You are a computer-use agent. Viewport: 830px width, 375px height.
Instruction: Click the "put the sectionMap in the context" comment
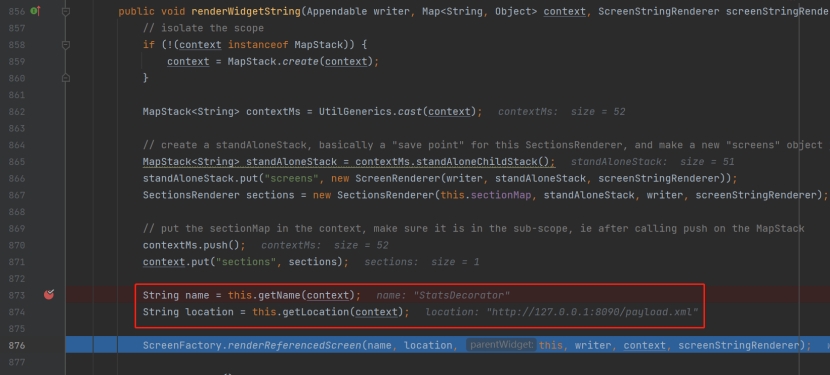[x=473, y=228]
